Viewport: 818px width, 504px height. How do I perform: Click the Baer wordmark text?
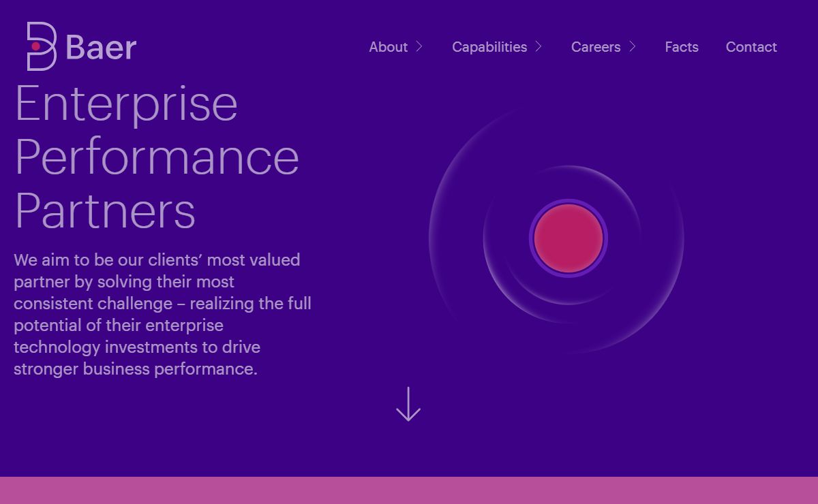point(101,48)
